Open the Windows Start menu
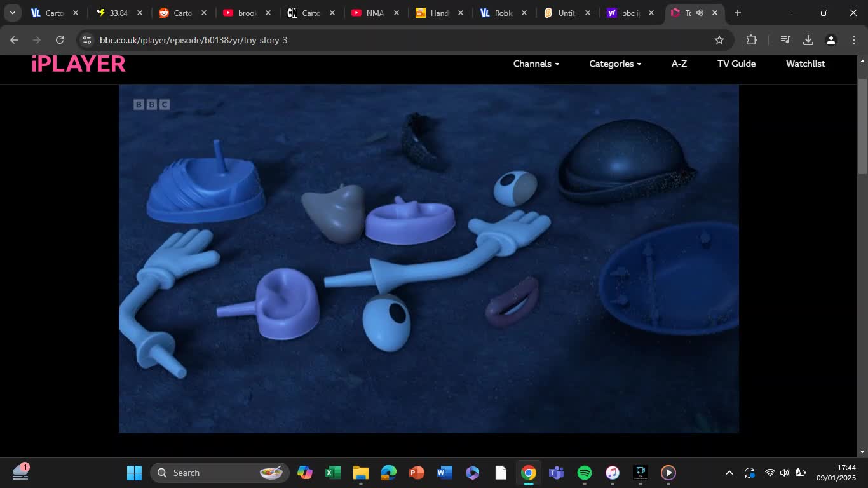868x488 pixels. click(x=134, y=473)
